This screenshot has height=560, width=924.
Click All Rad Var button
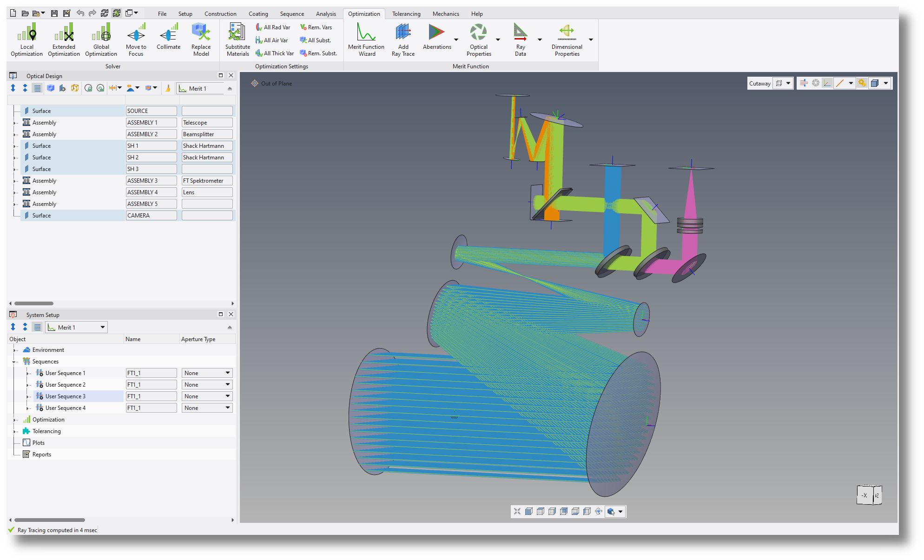(x=273, y=27)
